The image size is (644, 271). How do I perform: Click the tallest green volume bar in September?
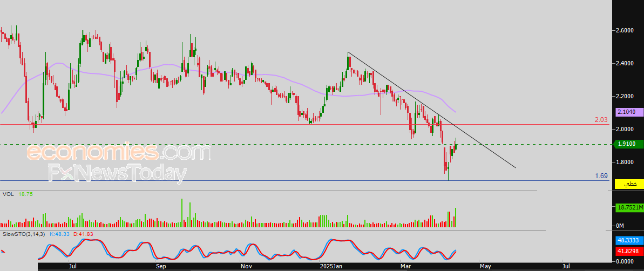pos(181,213)
